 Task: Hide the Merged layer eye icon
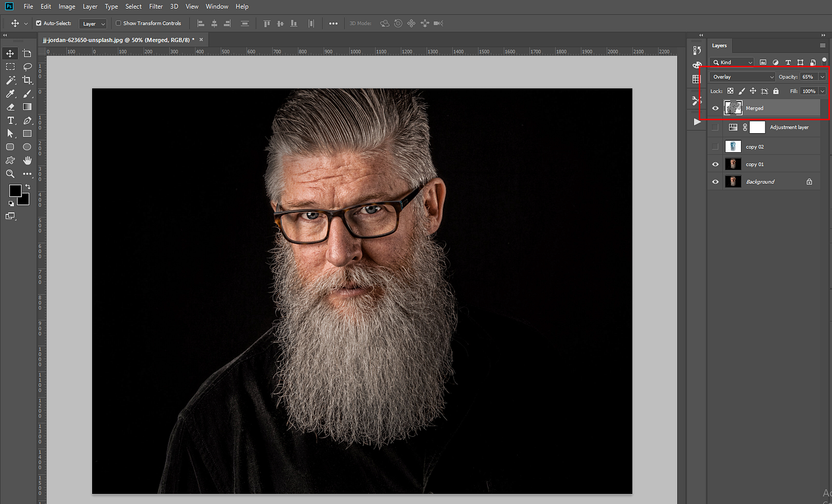point(716,108)
